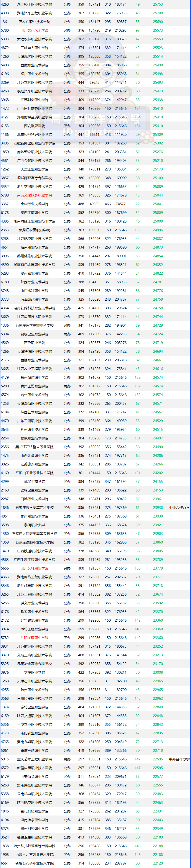Viewport: 191px width, 868px height.
Task: Select 黑龙江司法警官职业学院 name cell
Action: (x=35, y=447)
